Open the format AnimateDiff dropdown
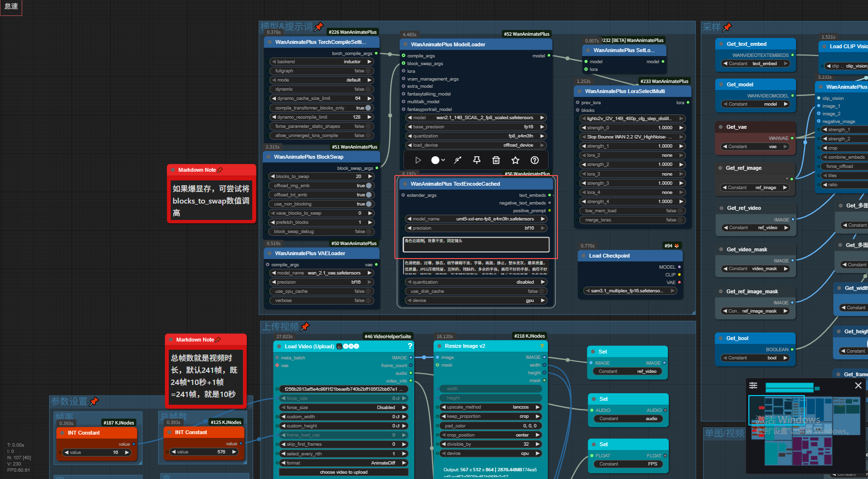The width and height of the screenshot is (868, 479). (344, 463)
